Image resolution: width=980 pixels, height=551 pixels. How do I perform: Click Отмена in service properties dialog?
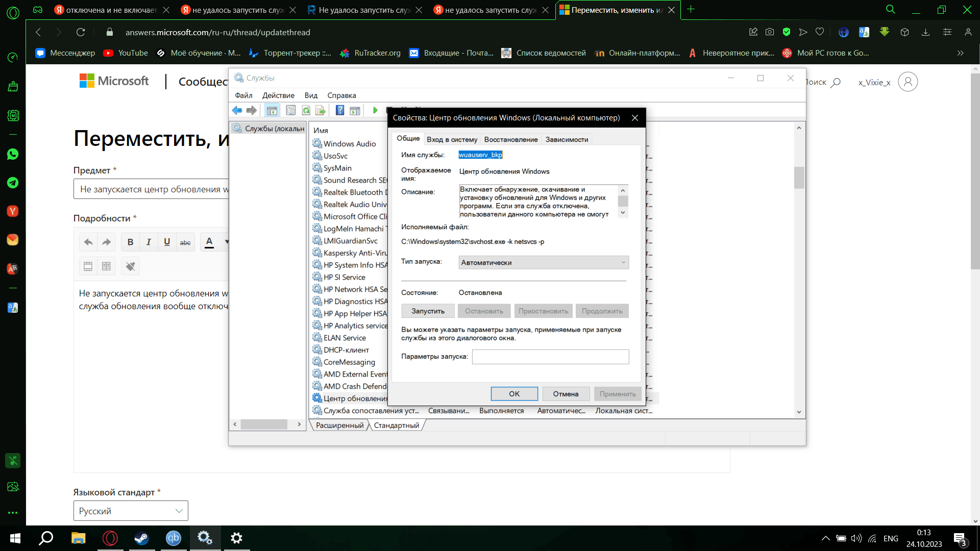pos(566,393)
